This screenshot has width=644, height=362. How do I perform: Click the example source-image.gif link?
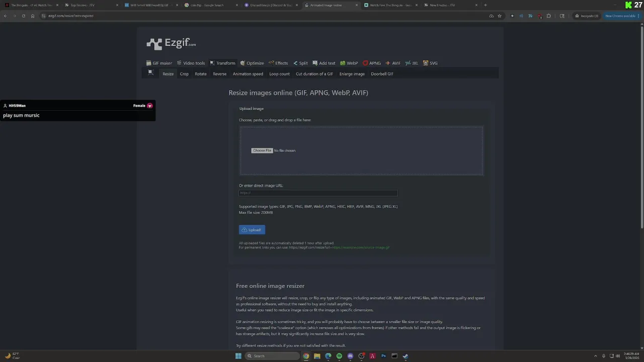point(360,247)
